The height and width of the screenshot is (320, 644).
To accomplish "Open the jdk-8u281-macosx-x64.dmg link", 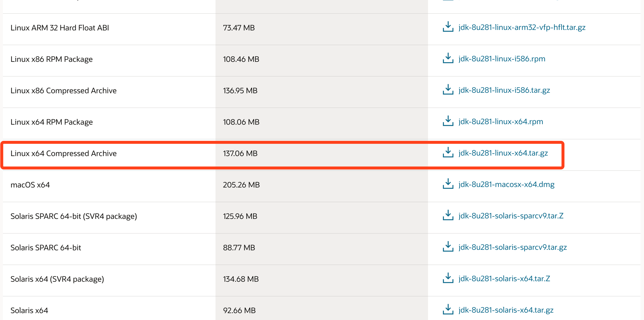I will point(506,184).
